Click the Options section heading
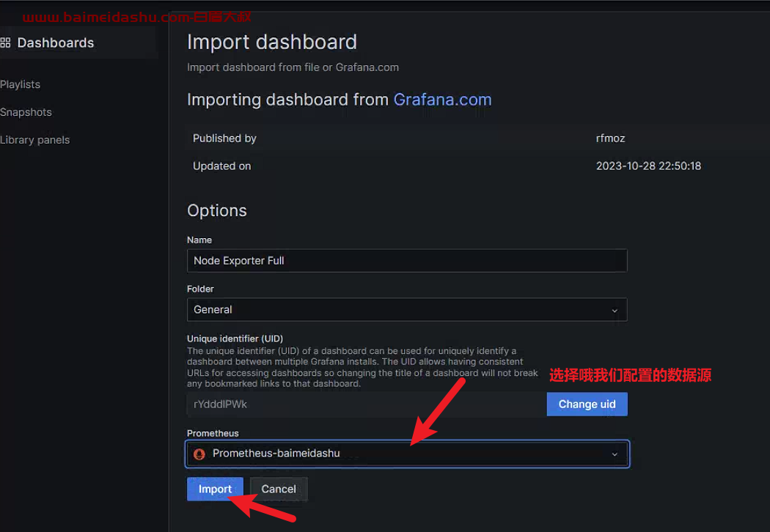Viewport: 770px width, 532px height. (x=217, y=210)
